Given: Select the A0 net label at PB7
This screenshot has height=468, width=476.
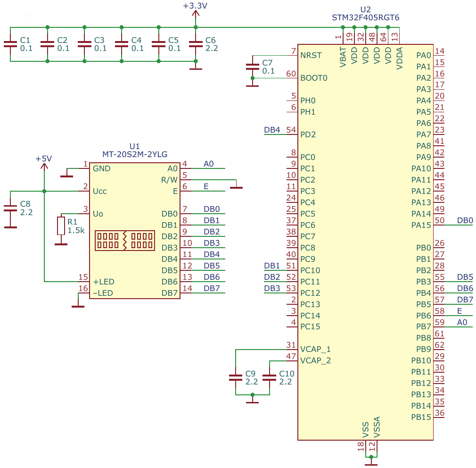Looking at the screenshot, I should pos(462,322).
